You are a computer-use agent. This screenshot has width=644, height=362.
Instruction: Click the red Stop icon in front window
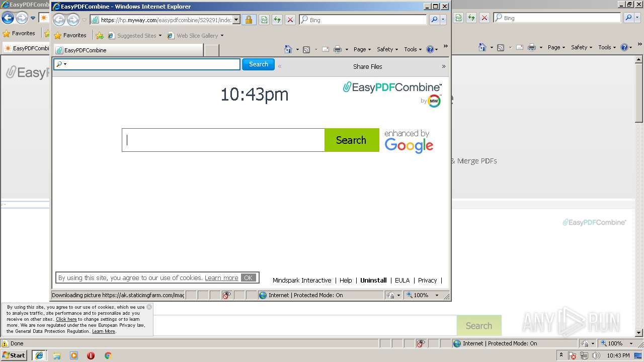point(290,20)
